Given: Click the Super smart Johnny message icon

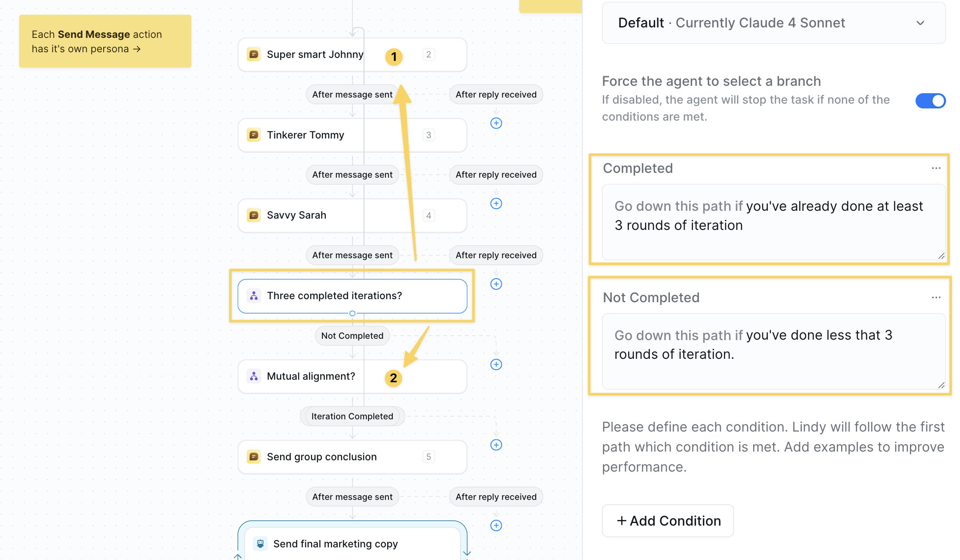Looking at the screenshot, I should [x=254, y=54].
